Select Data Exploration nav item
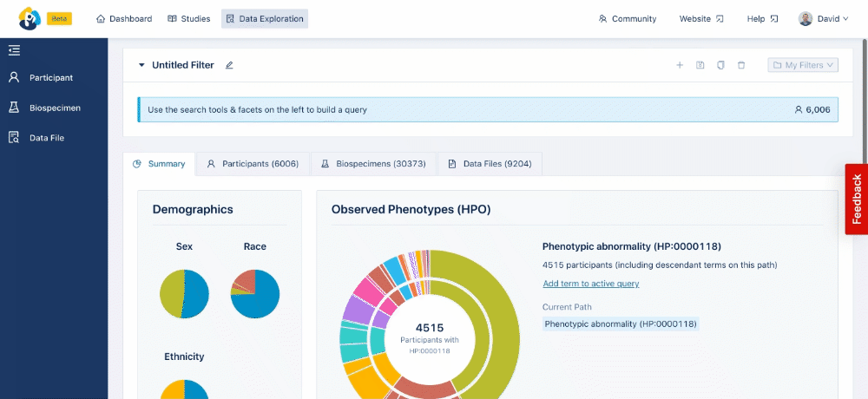The width and height of the screenshot is (868, 399). point(265,19)
